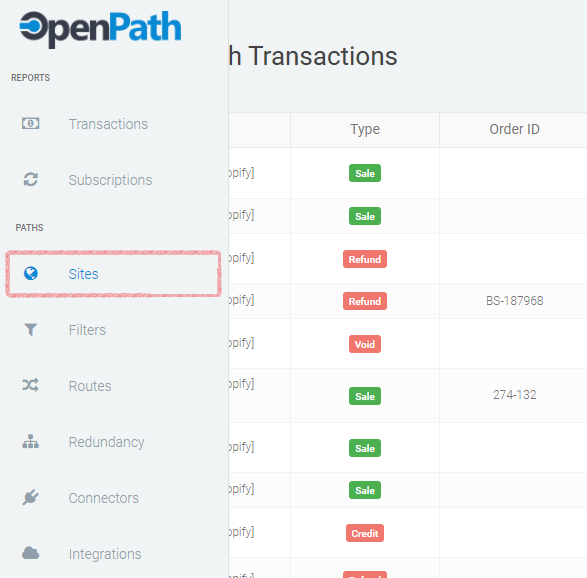
Task: Select order ID 274-132
Action: coord(514,395)
